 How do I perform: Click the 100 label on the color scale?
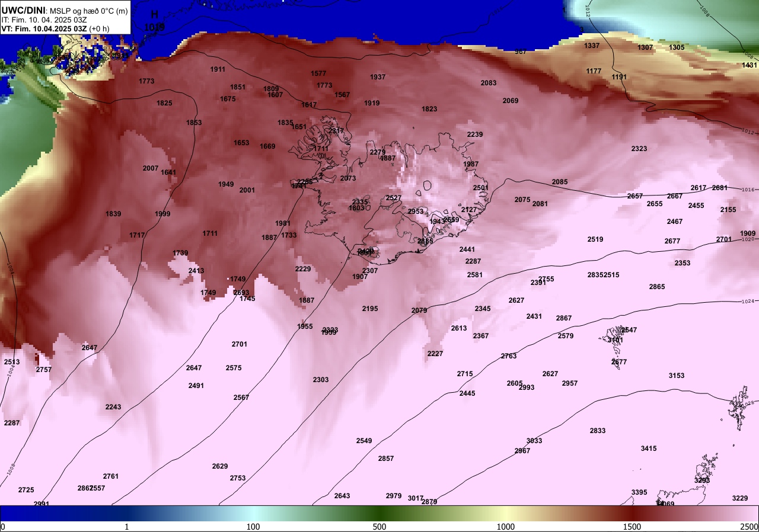(x=253, y=527)
